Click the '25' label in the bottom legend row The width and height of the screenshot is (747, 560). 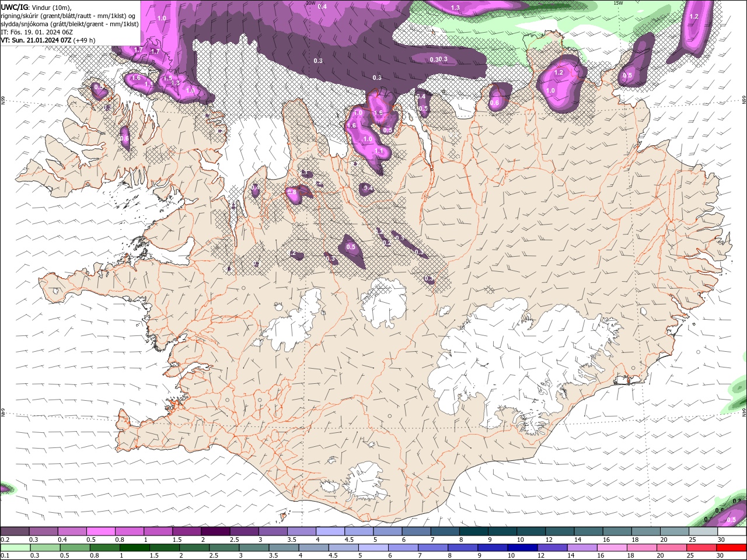point(692,555)
